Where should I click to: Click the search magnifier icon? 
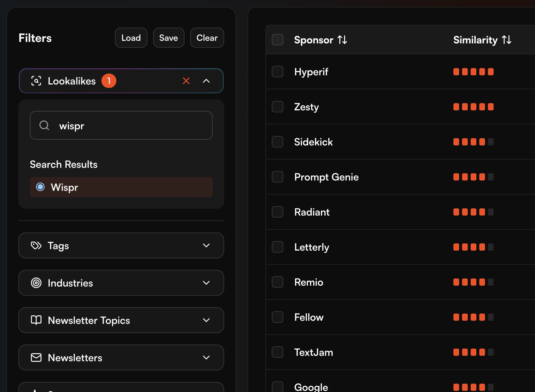44,125
